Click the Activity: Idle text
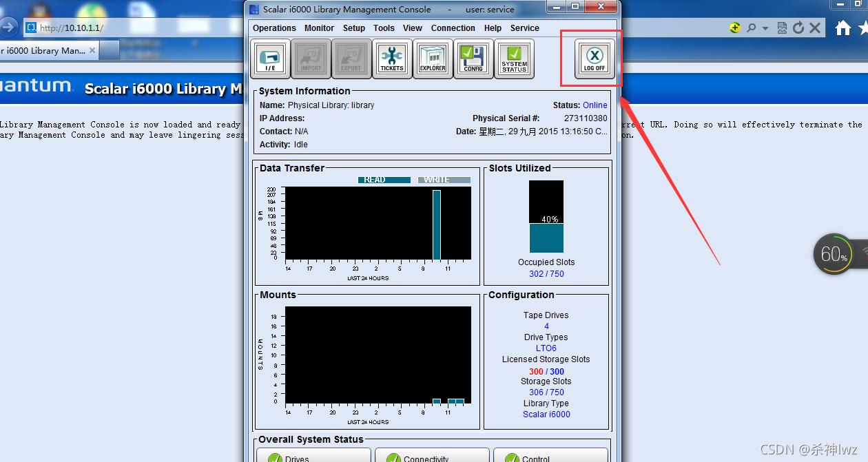 click(284, 145)
